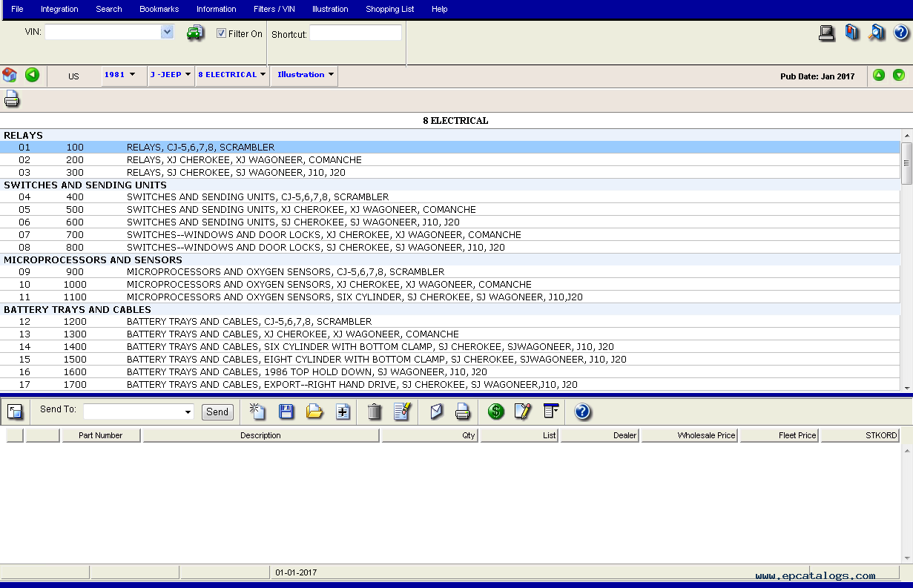The image size is (913, 588).
Task: Open the Illustration menu in menu bar
Action: pyautogui.click(x=330, y=9)
